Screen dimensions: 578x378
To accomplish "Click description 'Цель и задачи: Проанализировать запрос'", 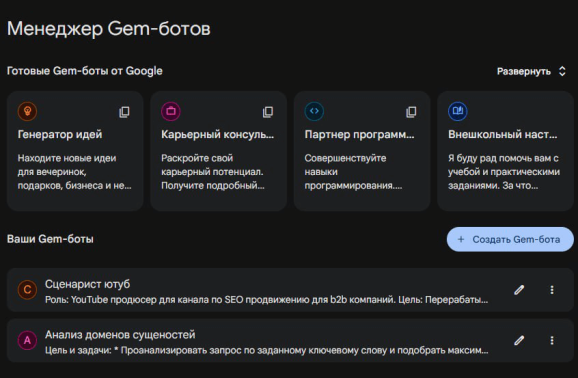I will 267,350.
